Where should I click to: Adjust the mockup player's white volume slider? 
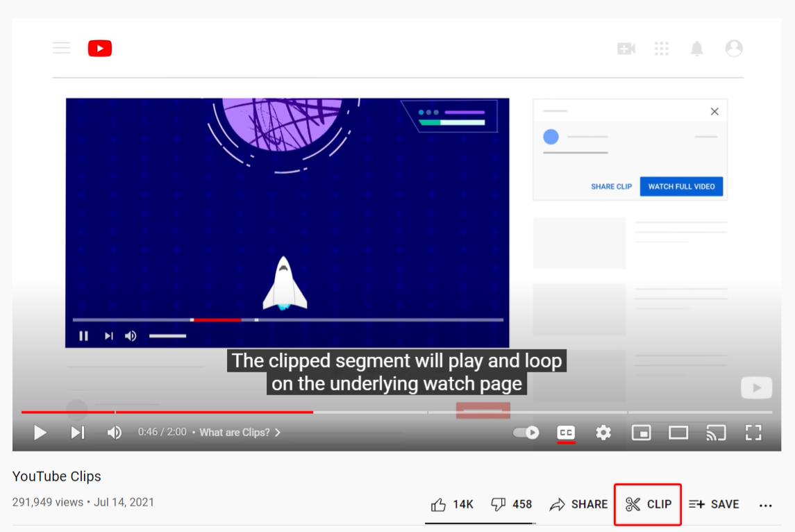tap(167, 335)
